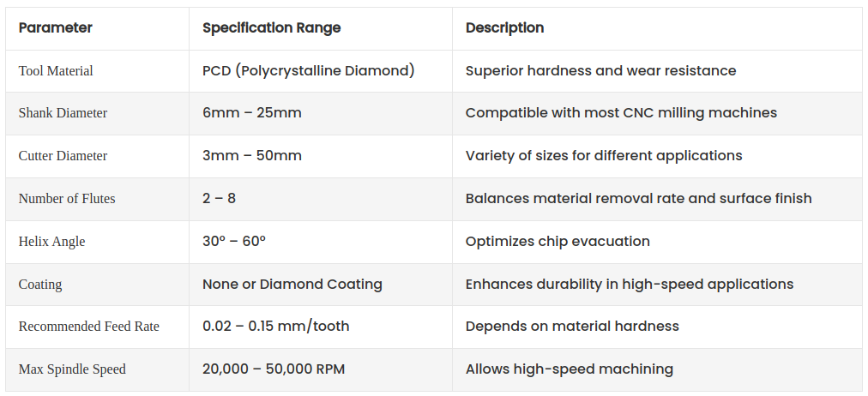Select the Tool Material cell
The width and height of the screenshot is (868, 396).
click(56, 70)
